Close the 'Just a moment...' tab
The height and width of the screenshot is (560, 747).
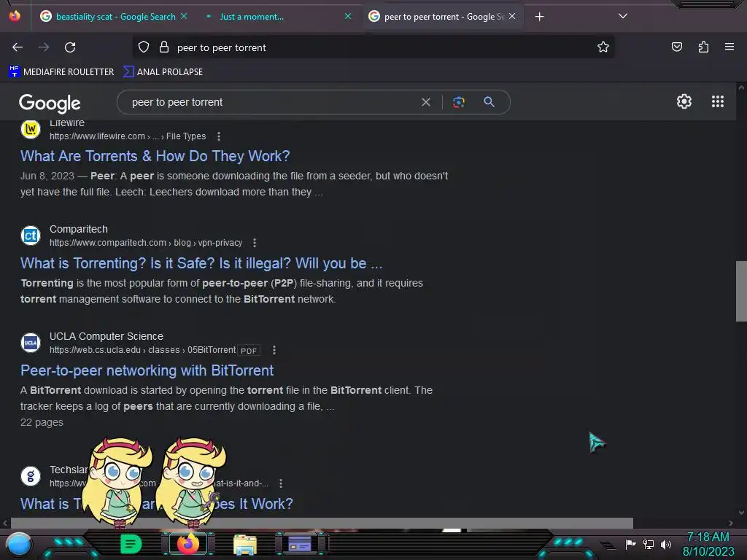coord(348,16)
